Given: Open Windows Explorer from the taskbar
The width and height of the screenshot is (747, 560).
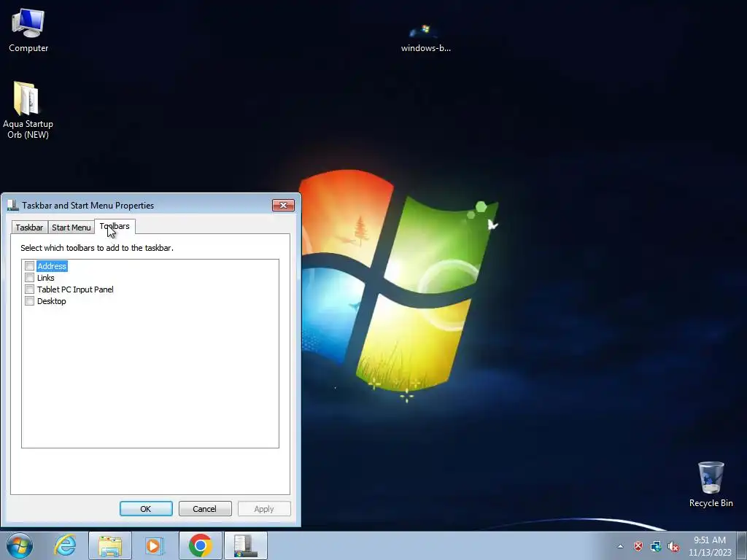Looking at the screenshot, I should (110, 545).
